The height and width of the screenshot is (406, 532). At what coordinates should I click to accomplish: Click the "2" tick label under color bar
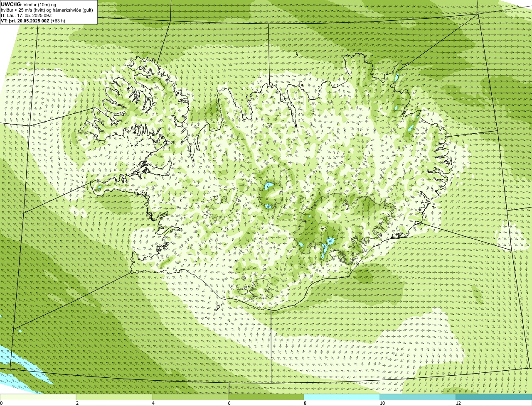(77, 403)
